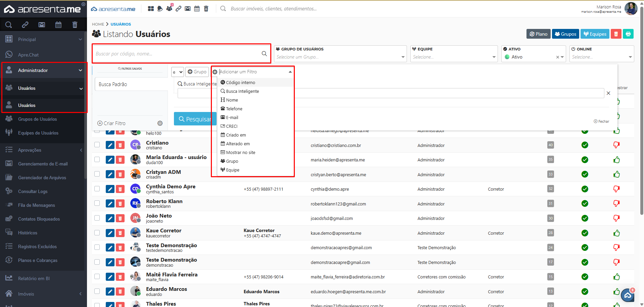
Task: Open the Plano button
Action: coord(538,34)
